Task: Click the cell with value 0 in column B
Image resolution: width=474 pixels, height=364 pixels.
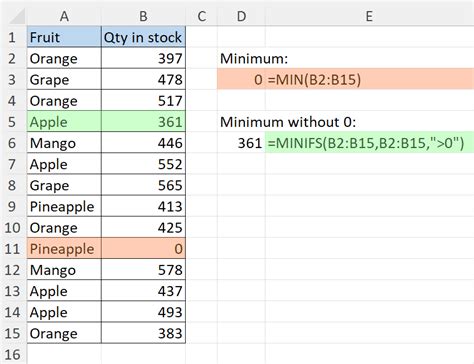Action: (x=143, y=249)
